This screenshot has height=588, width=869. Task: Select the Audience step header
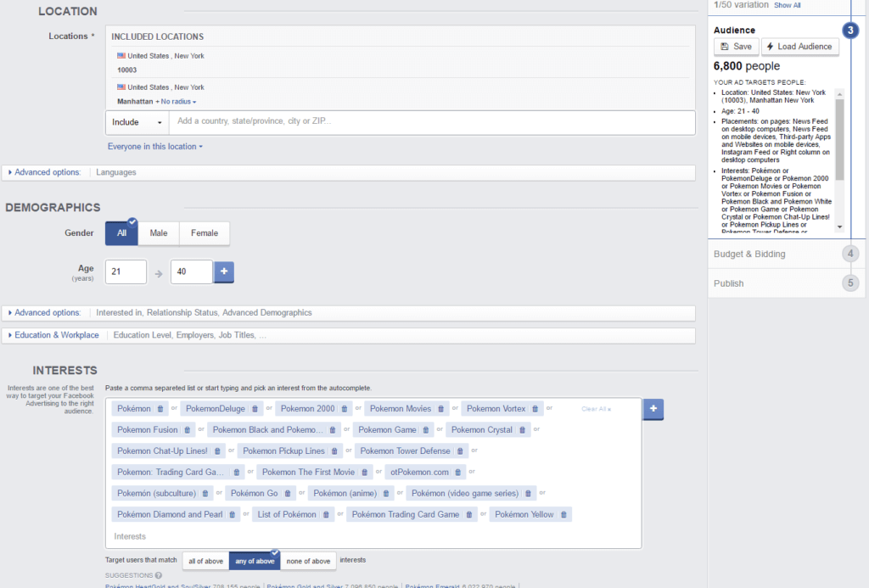(x=734, y=30)
